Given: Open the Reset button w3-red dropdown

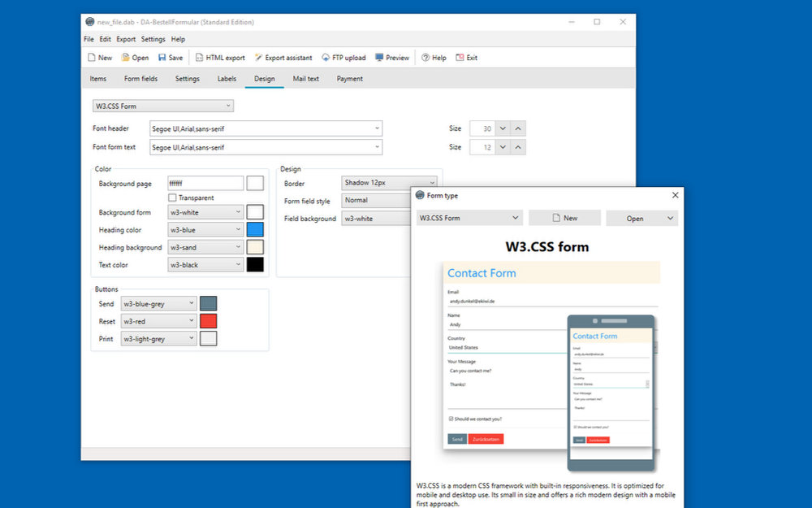Looking at the screenshot, I should [158, 321].
